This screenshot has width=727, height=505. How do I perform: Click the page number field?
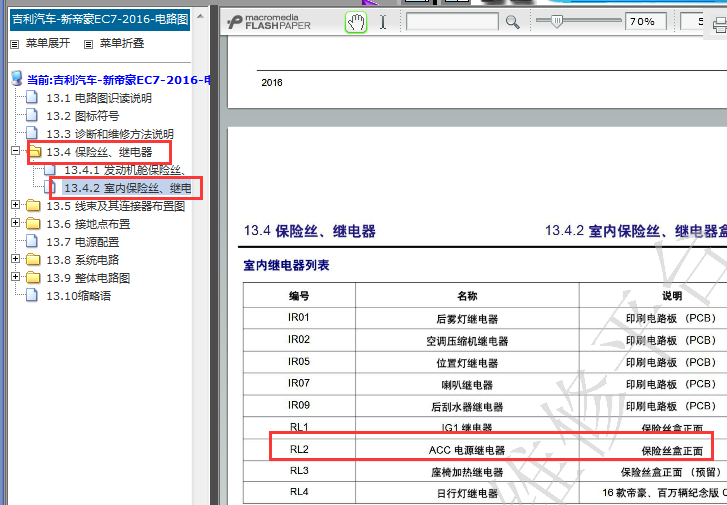pos(692,21)
